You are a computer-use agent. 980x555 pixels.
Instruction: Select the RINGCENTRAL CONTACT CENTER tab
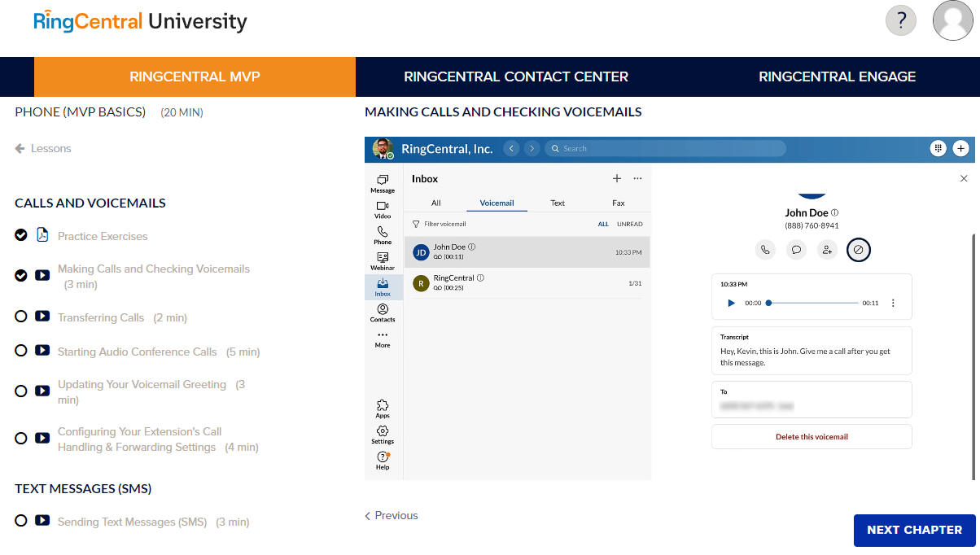516,76
